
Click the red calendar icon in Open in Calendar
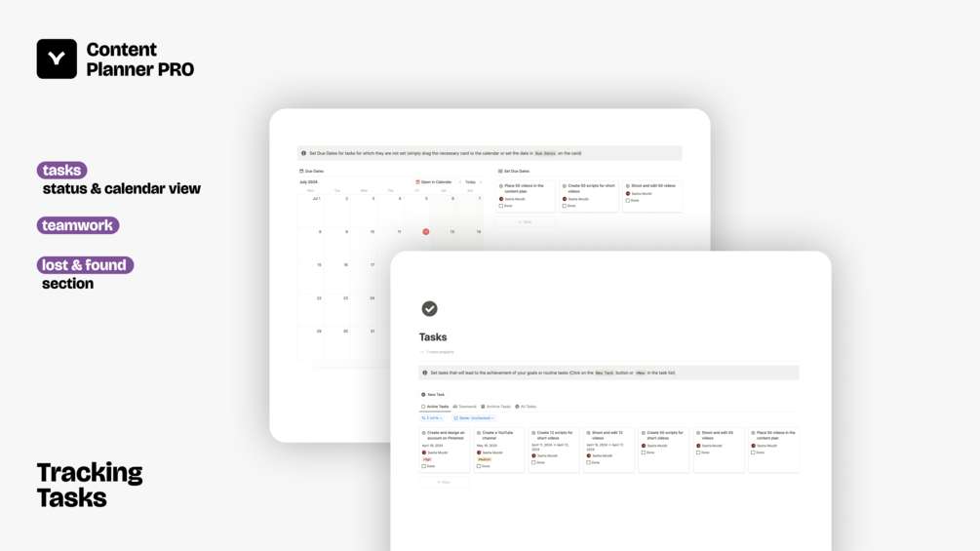pos(417,181)
